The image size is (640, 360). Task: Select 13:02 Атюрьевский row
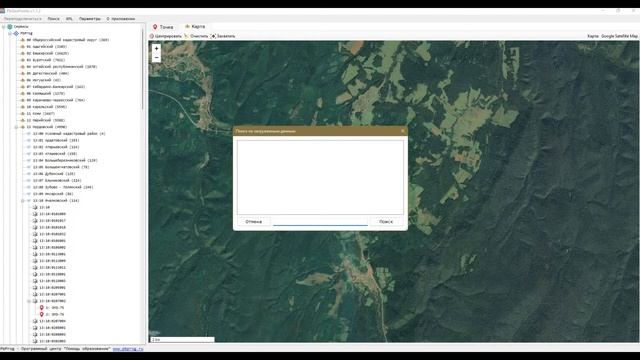[x=56, y=147]
